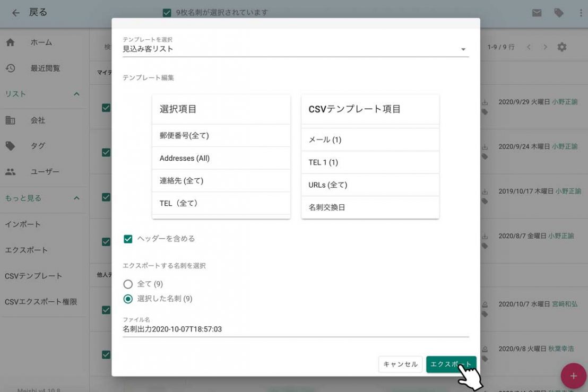Click the ファイル名 text field

point(295,329)
